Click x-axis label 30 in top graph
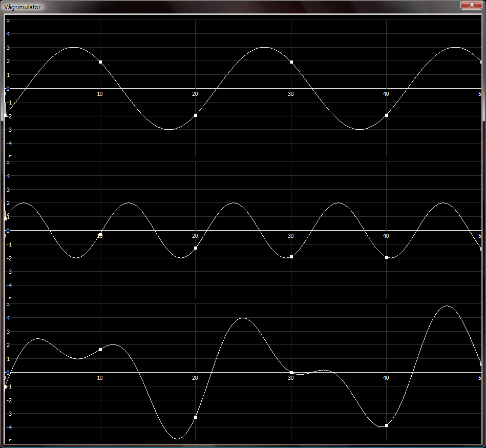This screenshot has width=486, height=448. [x=290, y=94]
